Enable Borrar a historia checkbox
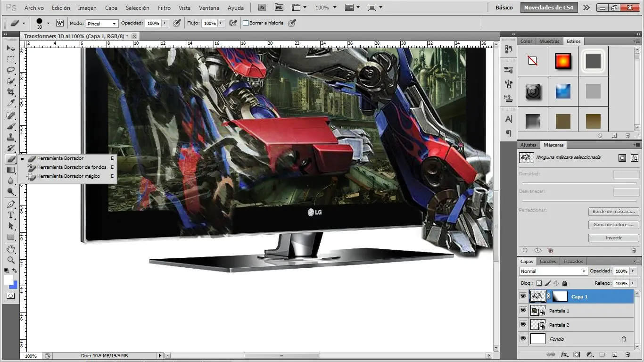 click(246, 23)
